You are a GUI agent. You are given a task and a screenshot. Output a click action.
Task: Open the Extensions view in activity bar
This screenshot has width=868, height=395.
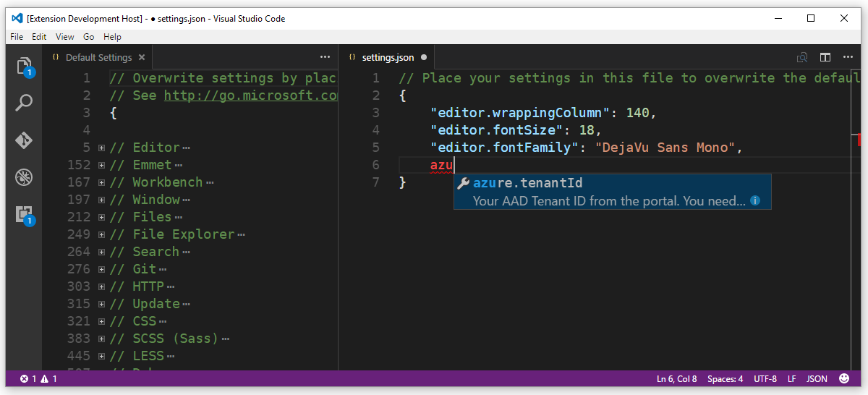coord(25,214)
